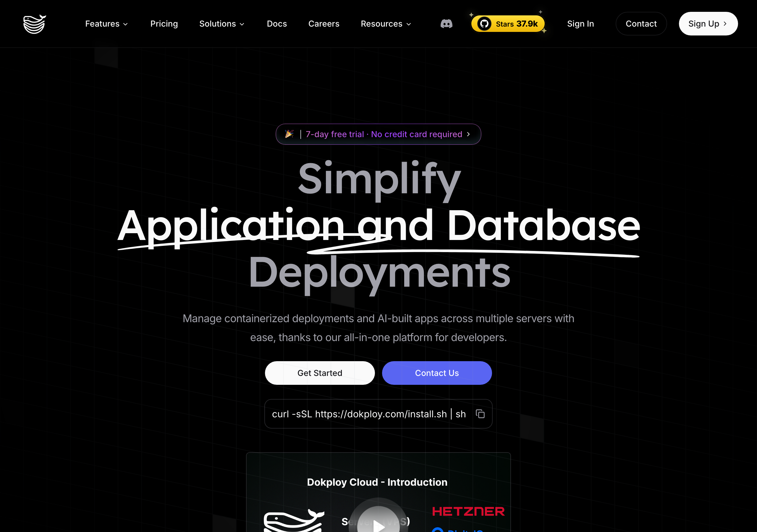Image resolution: width=757 pixels, height=532 pixels.
Task: Open the GitHub Stars 37.9k badge
Action: 508,24
